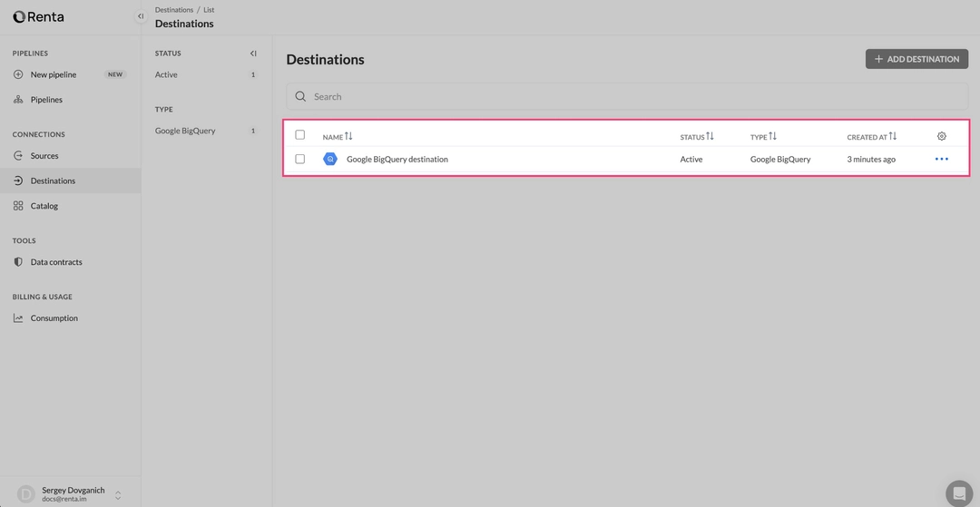Click the Search input field

(627, 96)
